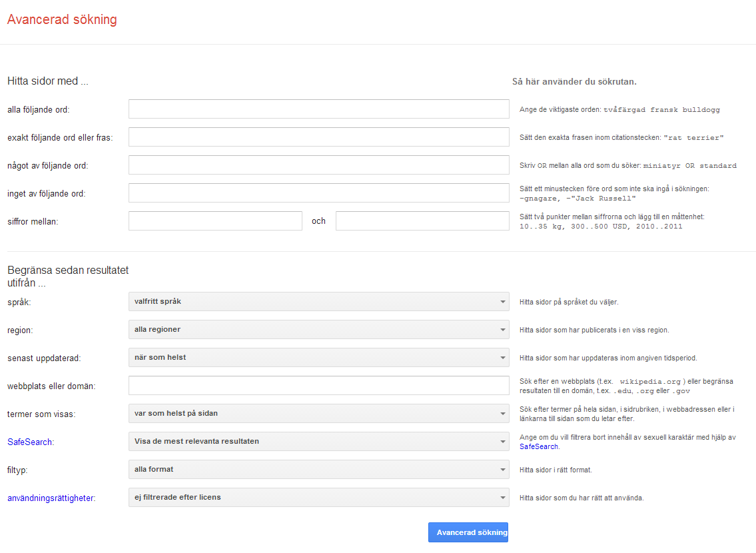Click the 'Hitta sidor med ...' heading
Screen dimensions: 756x553
tap(48, 81)
